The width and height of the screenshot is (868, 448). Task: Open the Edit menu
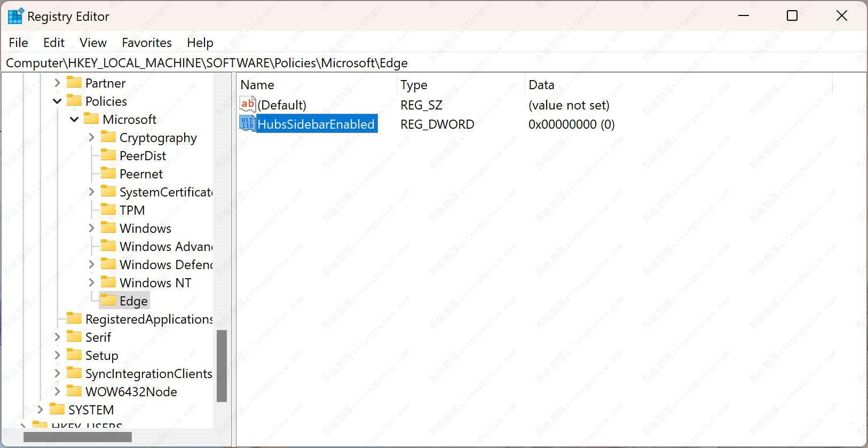(54, 43)
